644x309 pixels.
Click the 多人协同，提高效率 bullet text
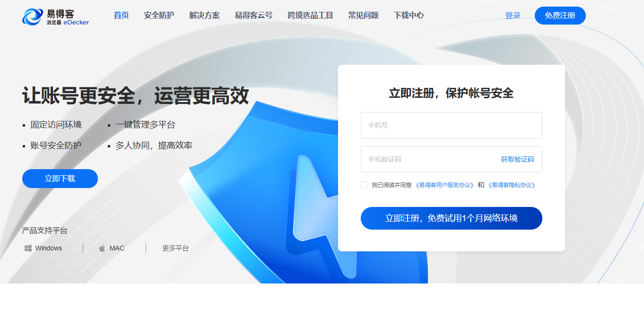tap(154, 146)
